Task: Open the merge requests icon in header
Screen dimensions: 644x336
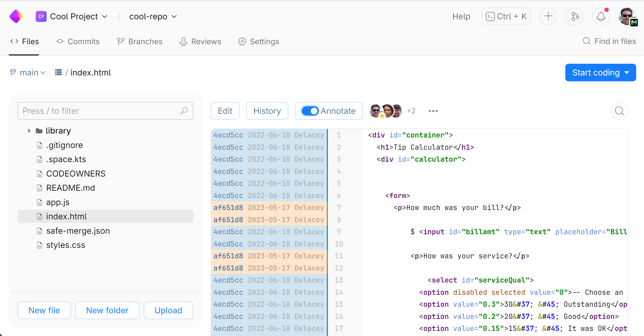Action: pos(575,17)
